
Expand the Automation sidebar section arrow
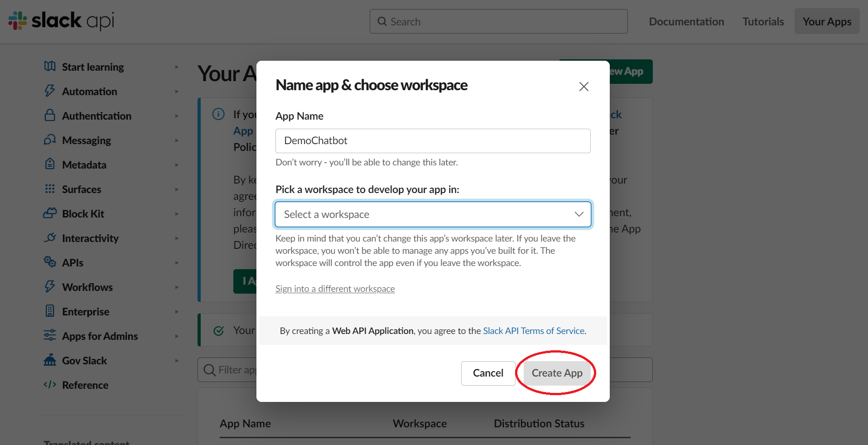(177, 92)
